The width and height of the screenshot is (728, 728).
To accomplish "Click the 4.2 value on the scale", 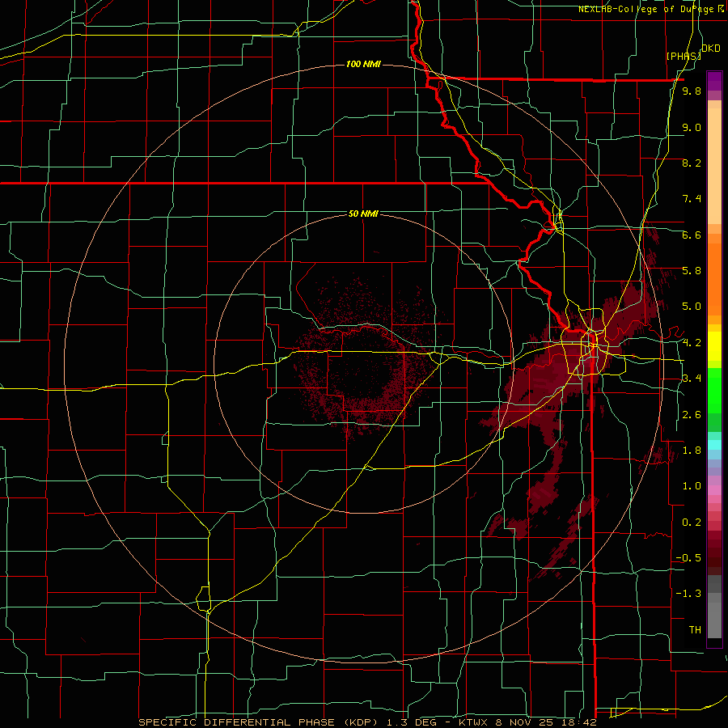I will 692,343.
